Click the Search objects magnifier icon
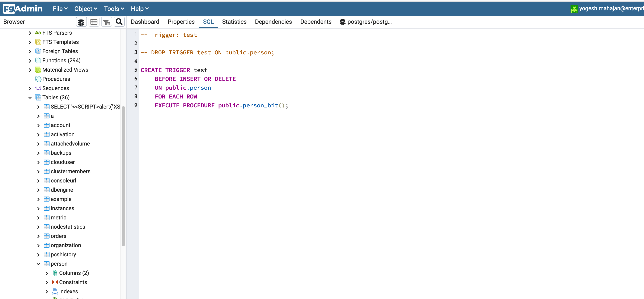Screen dimensions: 644x299 [119, 21]
